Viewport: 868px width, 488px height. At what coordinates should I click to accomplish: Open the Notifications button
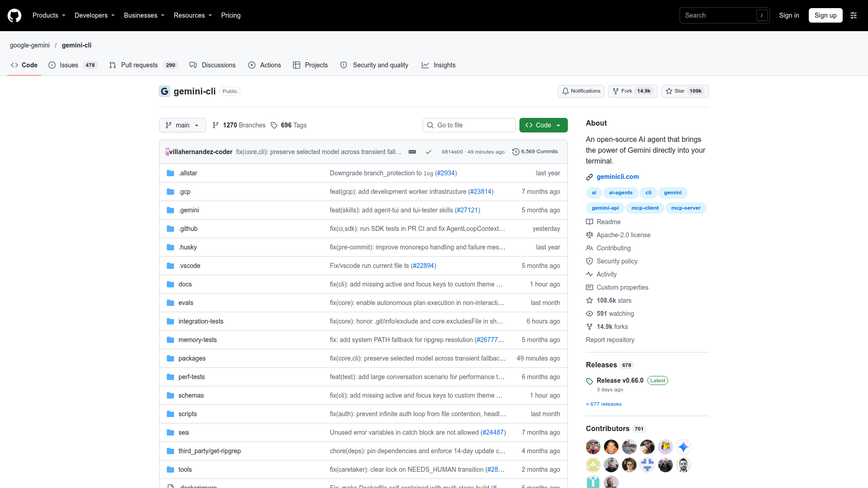pyautogui.click(x=581, y=91)
